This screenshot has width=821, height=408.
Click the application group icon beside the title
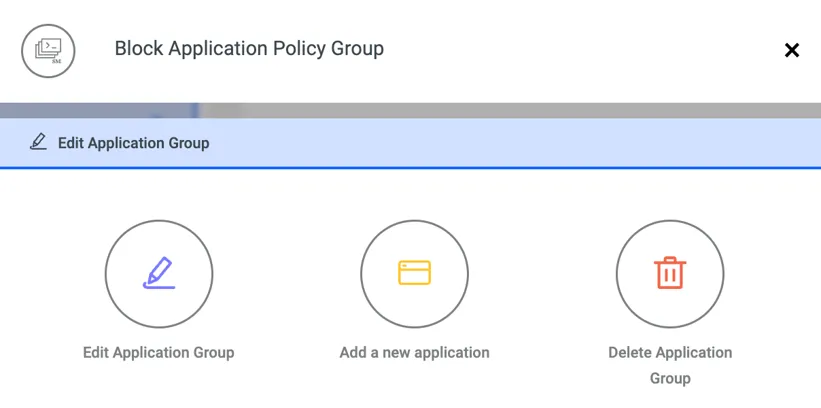tap(48, 51)
